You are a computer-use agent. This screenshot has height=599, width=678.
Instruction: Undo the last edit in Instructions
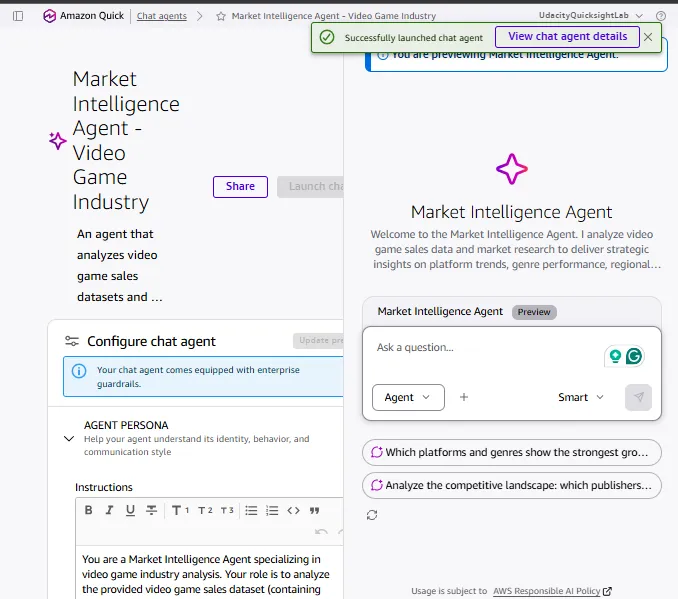tap(321, 532)
